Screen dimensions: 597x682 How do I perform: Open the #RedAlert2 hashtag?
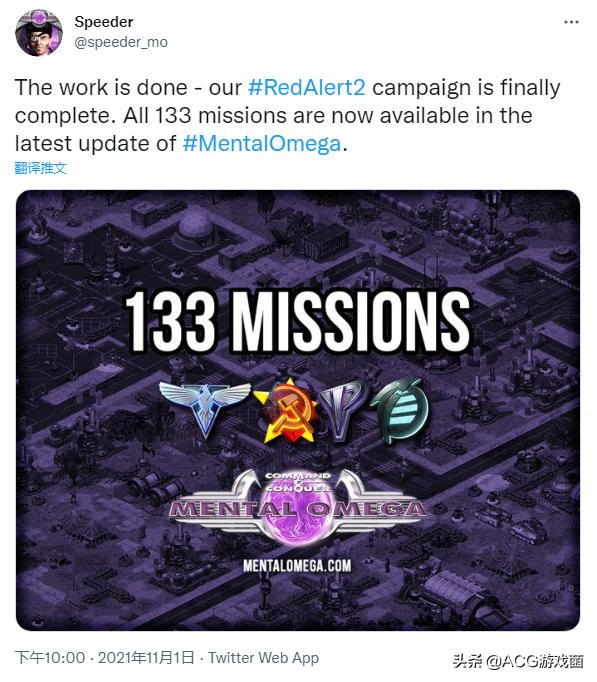[307, 87]
